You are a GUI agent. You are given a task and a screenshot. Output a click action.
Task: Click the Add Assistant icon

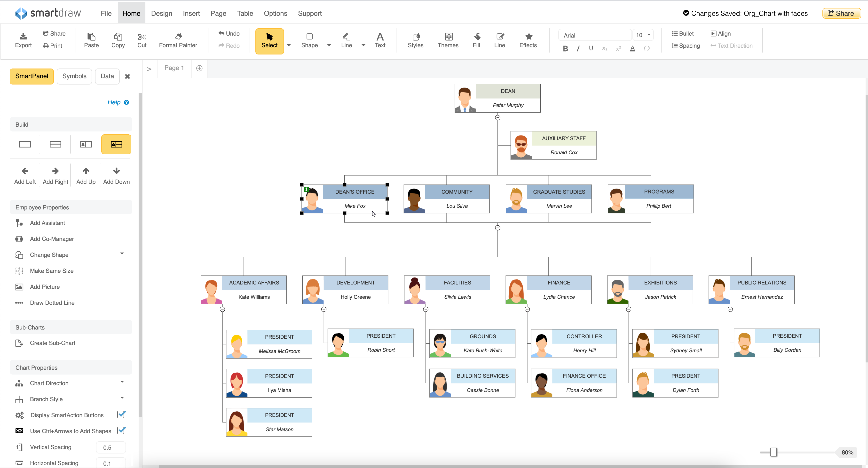pos(19,222)
